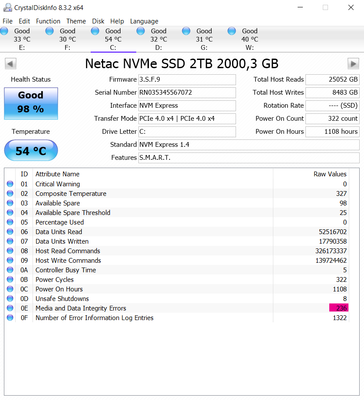This screenshot has width=364, height=400.
Task: Go to the previous disk using the left arrow
Action: [11, 64]
